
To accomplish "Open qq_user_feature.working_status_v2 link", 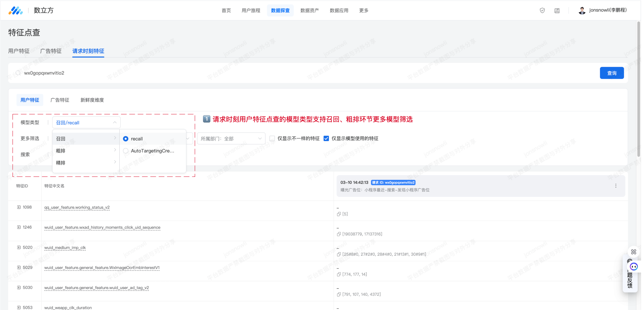I will click(x=77, y=207).
